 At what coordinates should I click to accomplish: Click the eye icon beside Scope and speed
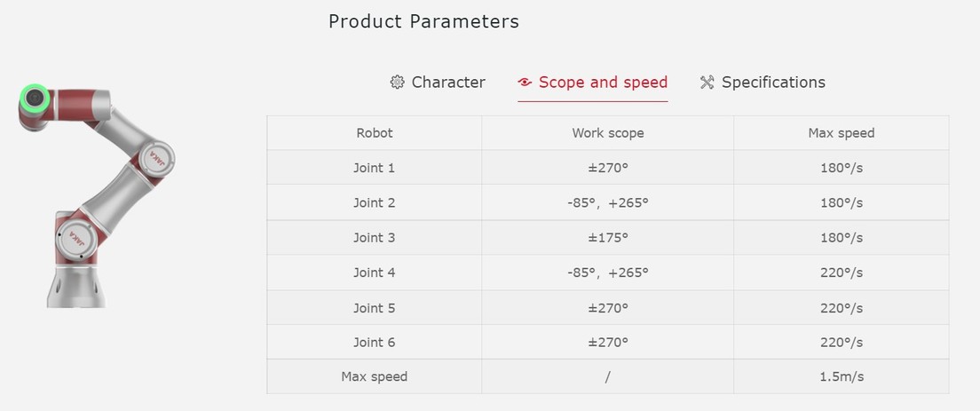(525, 83)
